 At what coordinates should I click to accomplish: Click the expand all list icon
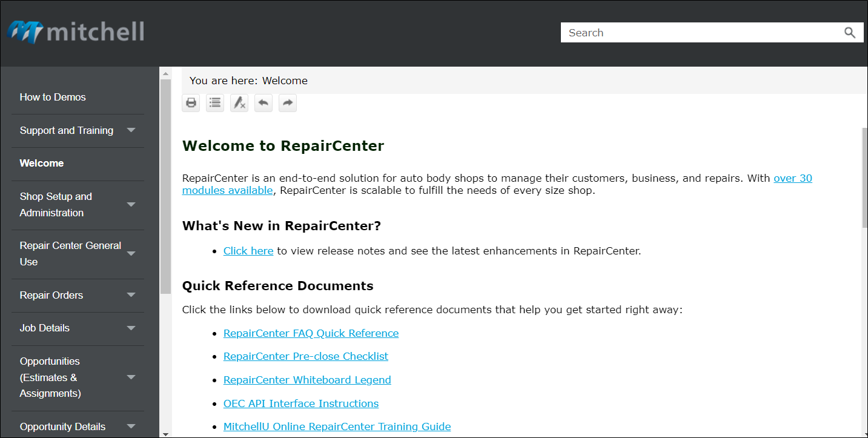215,103
